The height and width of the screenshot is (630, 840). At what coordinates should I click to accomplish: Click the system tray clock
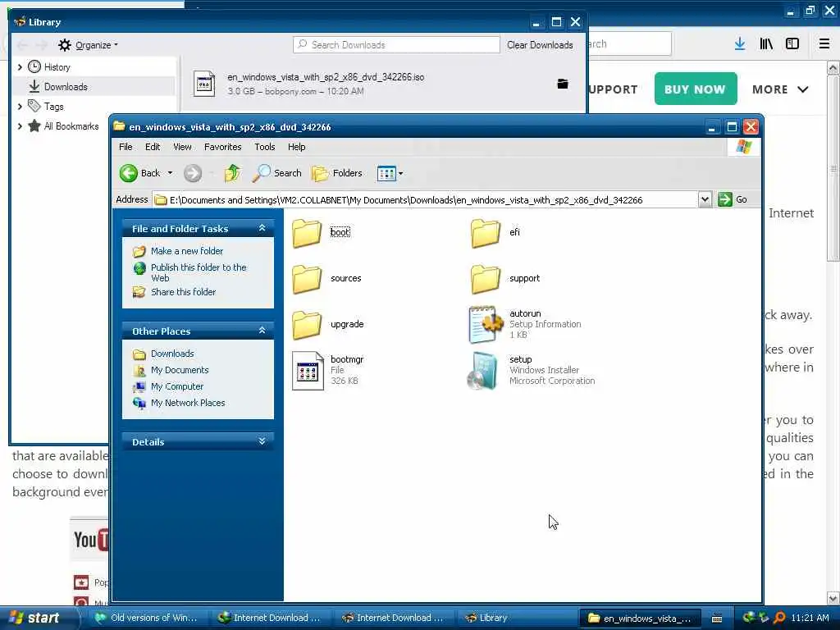tap(810, 619)
